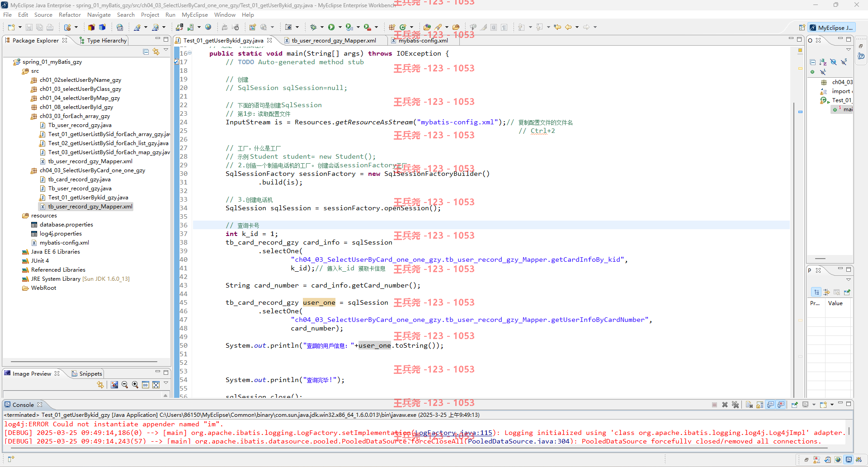Screen dimensions: 868x467
Task: Switch to tb_user_record_gzy_Mapper.xml editor tab
Action: click(334, 40)
